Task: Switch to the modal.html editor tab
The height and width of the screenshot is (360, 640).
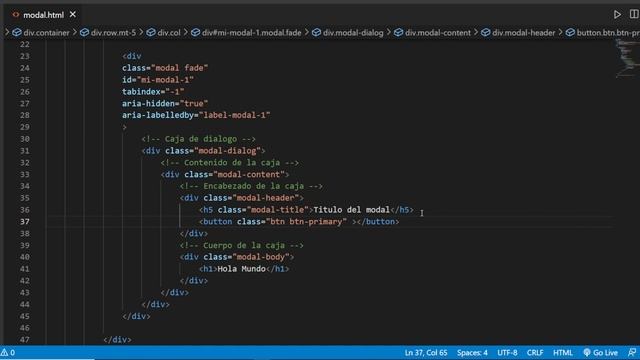Action: (x=43, y=15)
